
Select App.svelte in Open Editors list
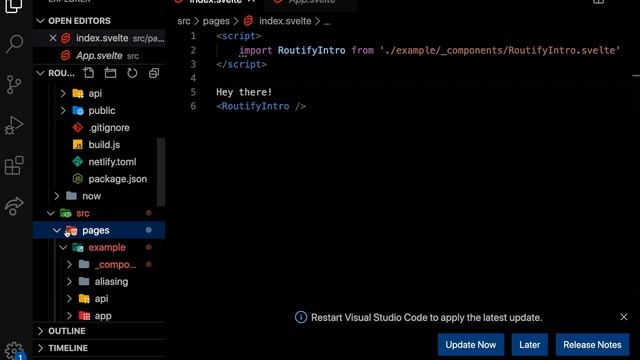pyautogui.click(x=99, y=55)
